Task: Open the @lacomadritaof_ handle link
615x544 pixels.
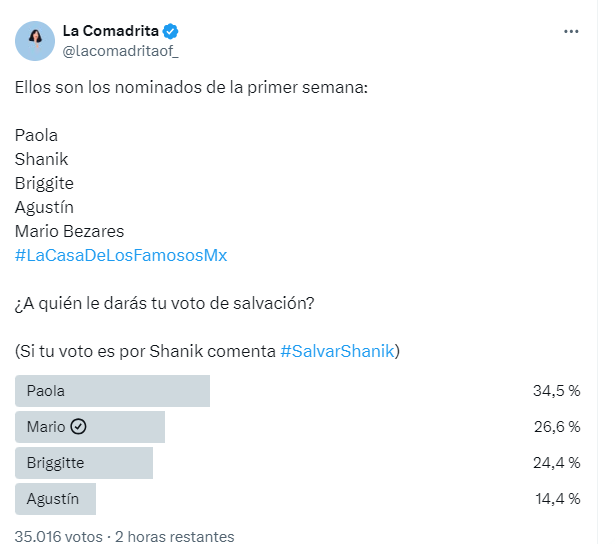Action: 120,51
